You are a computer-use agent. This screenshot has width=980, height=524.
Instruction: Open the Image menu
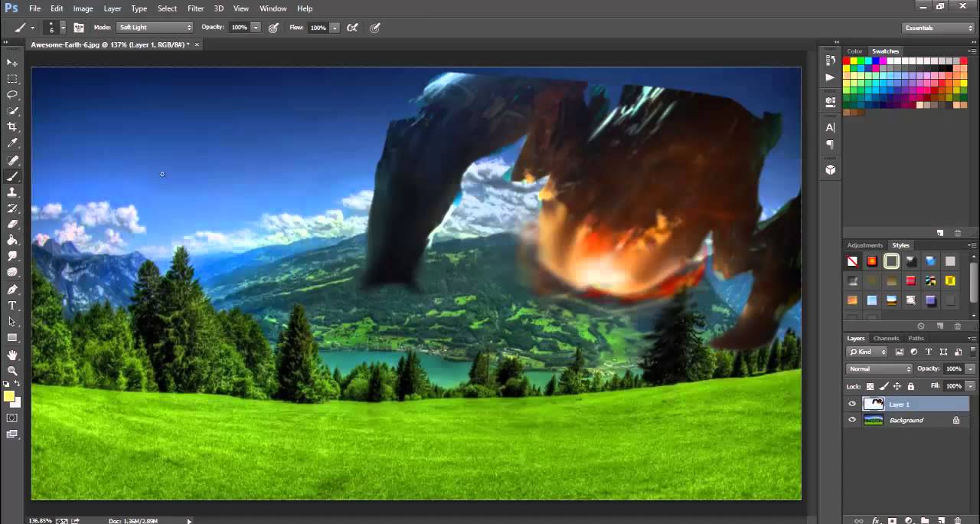(83, 8)
